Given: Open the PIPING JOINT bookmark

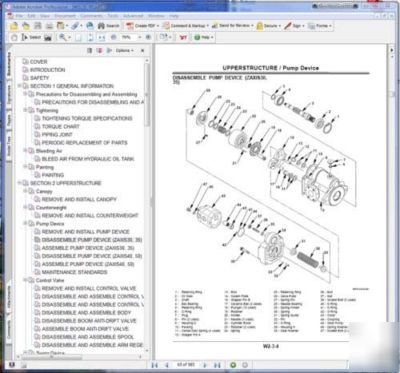Looking at the screenshot, I should (x=57, y=134).
